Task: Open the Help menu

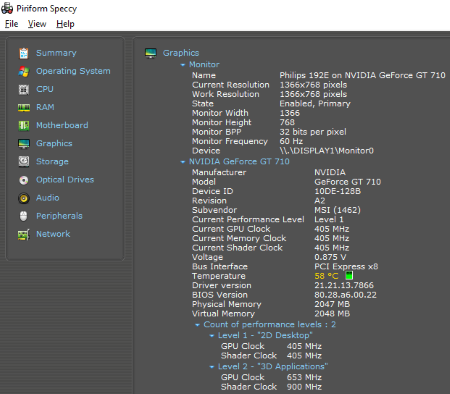Action: click(x=65, y=24)
